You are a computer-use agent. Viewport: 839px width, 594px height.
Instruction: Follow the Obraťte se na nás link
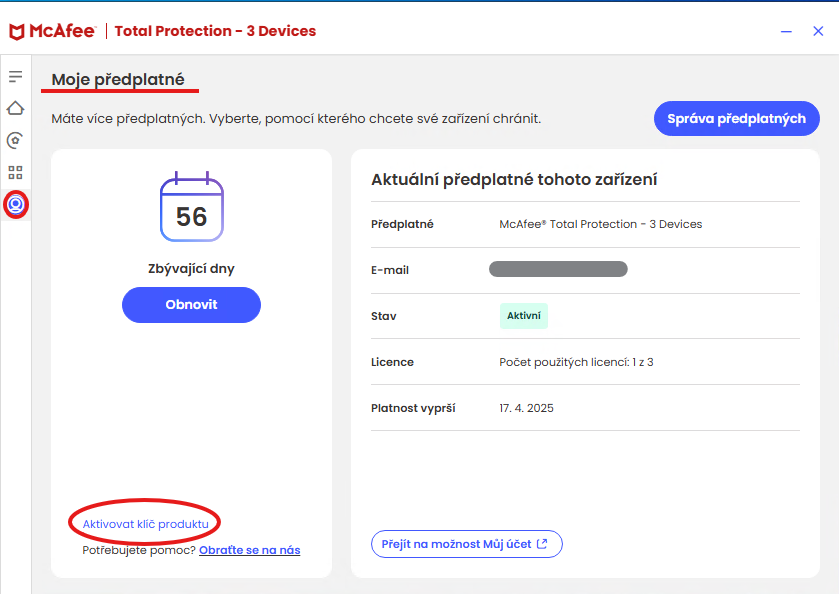(249, 550)
